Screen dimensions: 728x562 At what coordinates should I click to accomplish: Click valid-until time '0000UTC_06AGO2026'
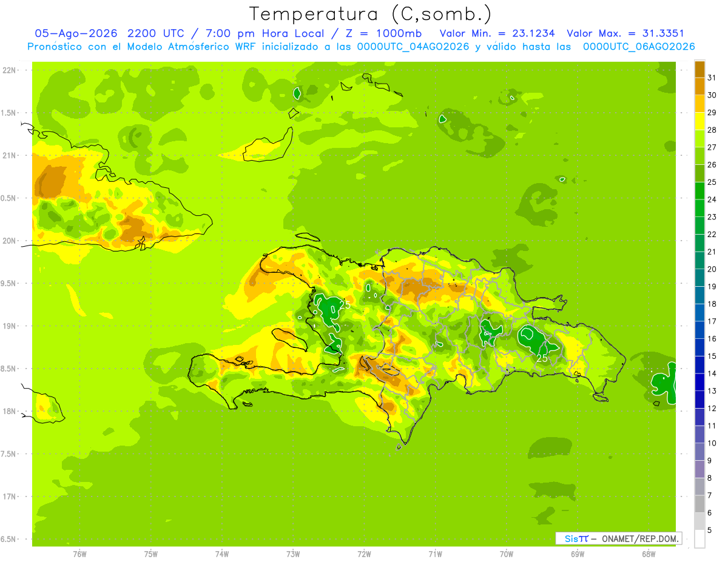point(639,47)
